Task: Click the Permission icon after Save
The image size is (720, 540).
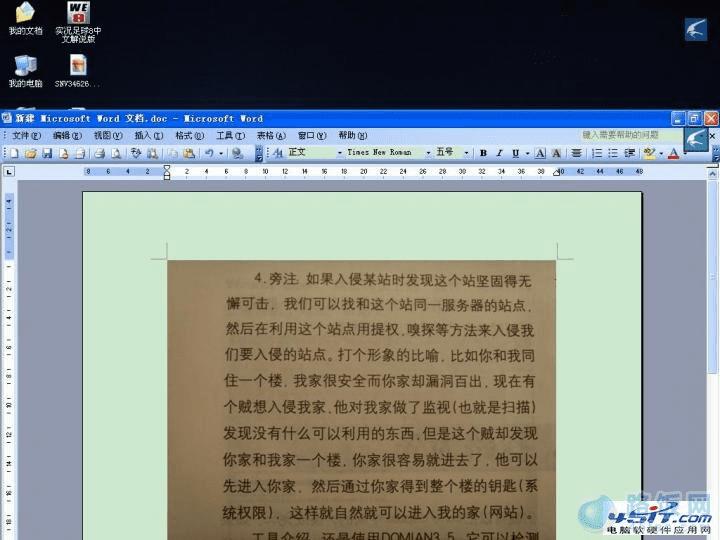Action: 63,153
